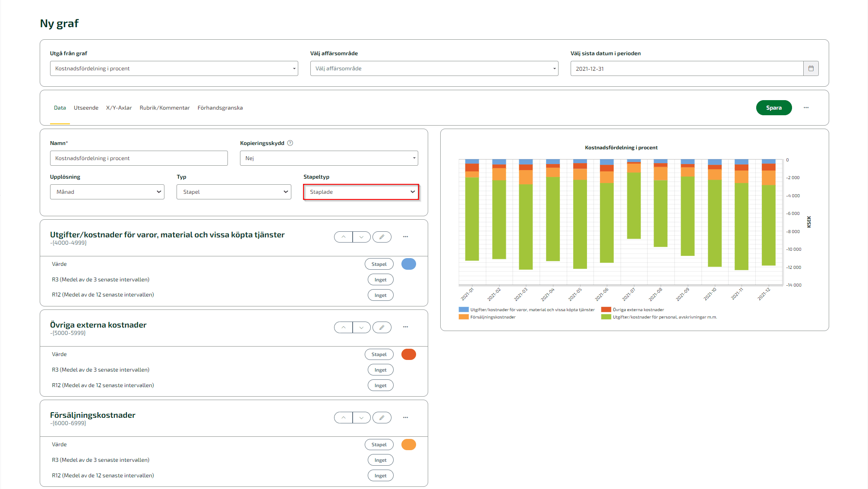This screenshot has width=868, height=489.
Task: Move Försäljningskostnader series down
Action: (x=361, y=417)
